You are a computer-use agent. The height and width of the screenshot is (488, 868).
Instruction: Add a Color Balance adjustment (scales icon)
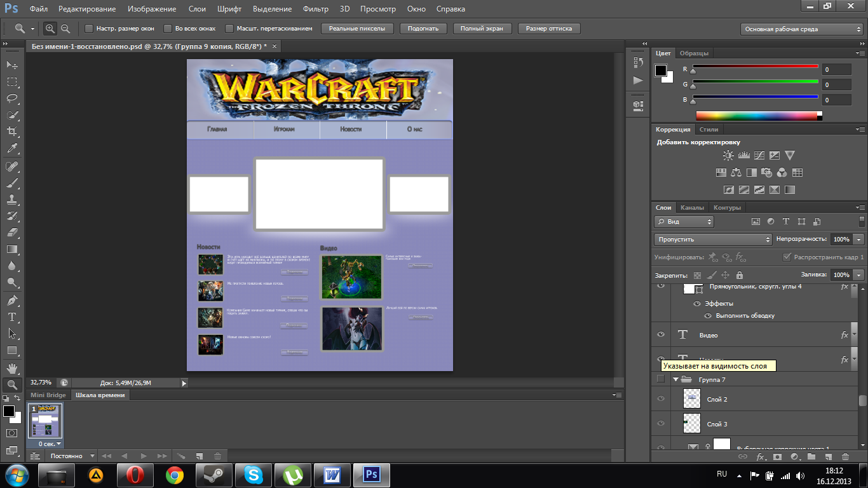pyautogui.click(x=736, y=172)
